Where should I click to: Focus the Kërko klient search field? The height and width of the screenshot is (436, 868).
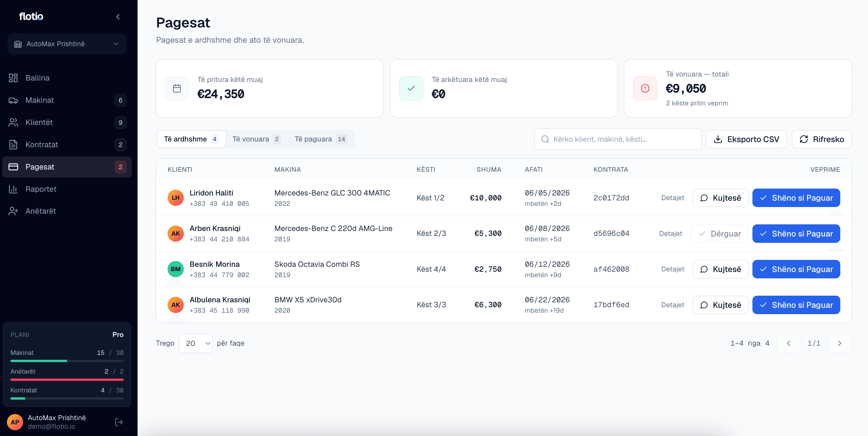click(x=618, y=139)
